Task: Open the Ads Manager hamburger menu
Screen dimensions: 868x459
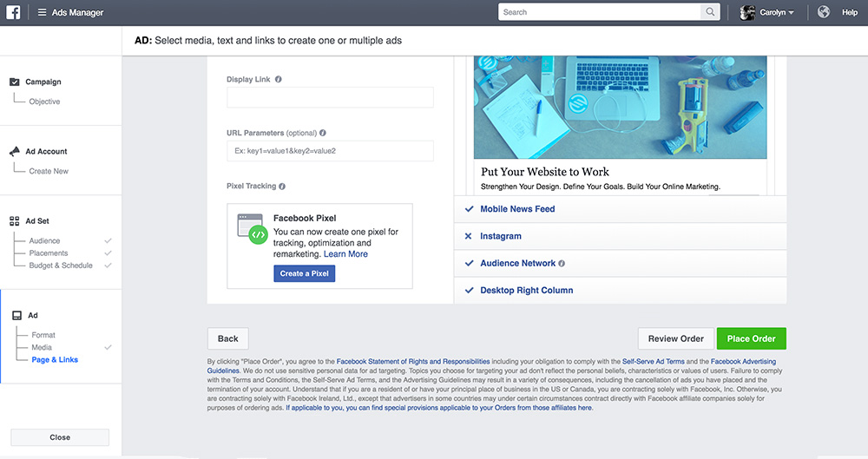Action: point(42,12)
